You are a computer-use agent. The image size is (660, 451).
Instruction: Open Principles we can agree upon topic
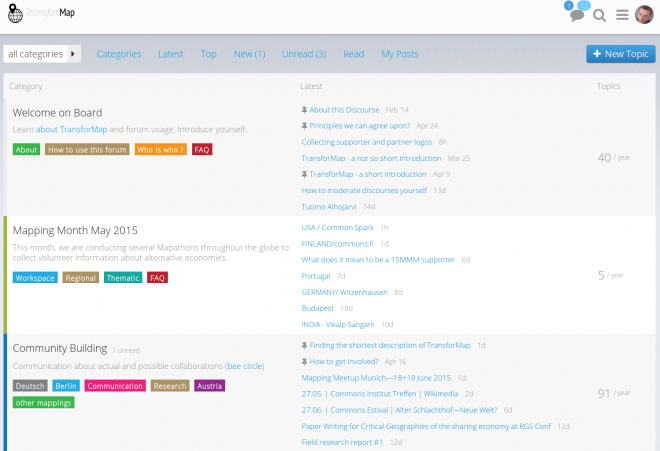[360, 126]
